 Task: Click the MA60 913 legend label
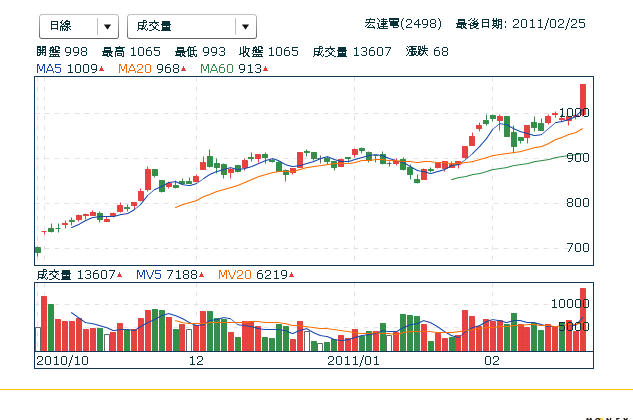tap(234, 69)
